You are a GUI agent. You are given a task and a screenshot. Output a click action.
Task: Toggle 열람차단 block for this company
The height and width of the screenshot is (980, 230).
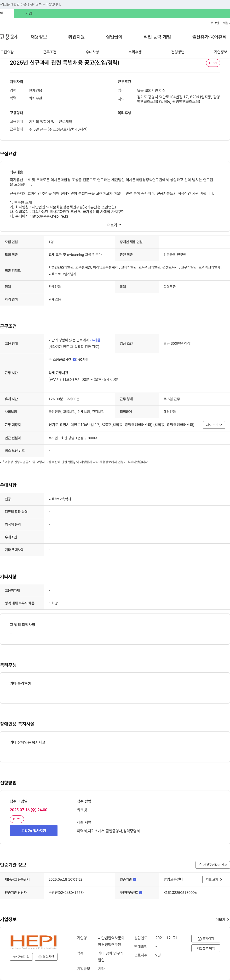click(x=46, y=957)
